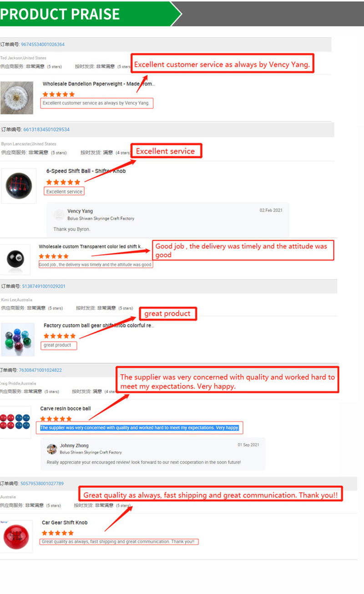Click the colorful ball gear knobs thumbnail
Viewport: 364px width, 594px height.
[x=18, y=340]
